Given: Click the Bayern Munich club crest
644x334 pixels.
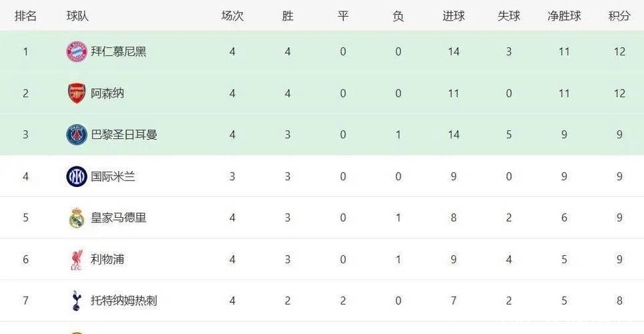Looking at the screenshot, I should pyautogui.click(x=76, y=51).
